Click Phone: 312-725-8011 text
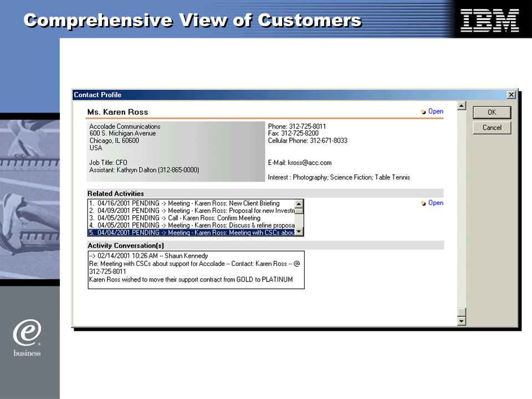This screenshot has width=532, height=399. (x=296, y=126)
